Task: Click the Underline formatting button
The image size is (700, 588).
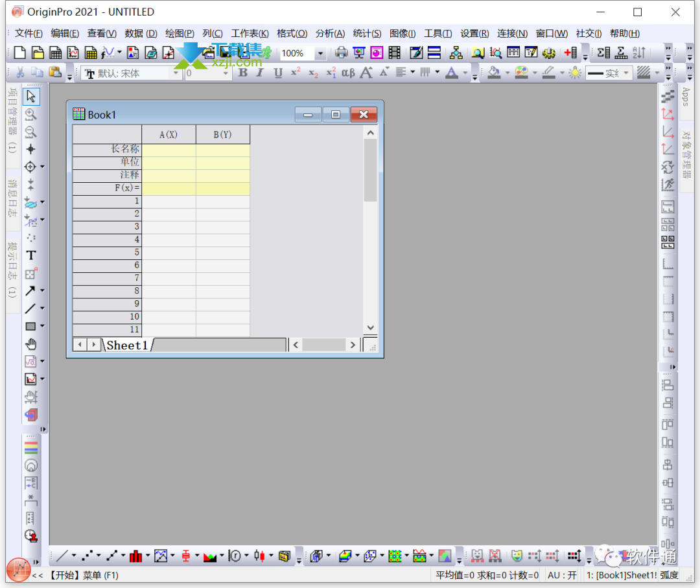Action: (x=278, y=73)
